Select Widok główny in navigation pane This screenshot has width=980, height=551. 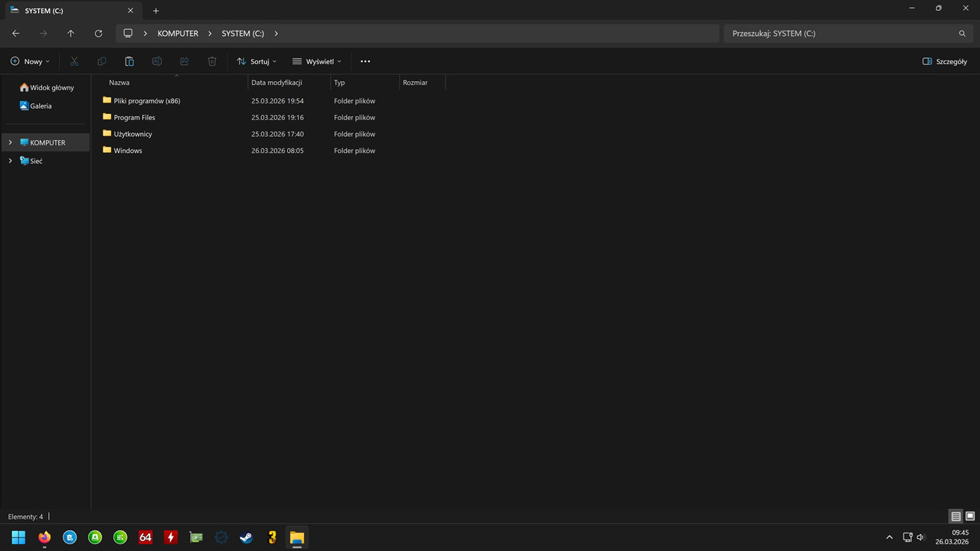tap(47, 87)
